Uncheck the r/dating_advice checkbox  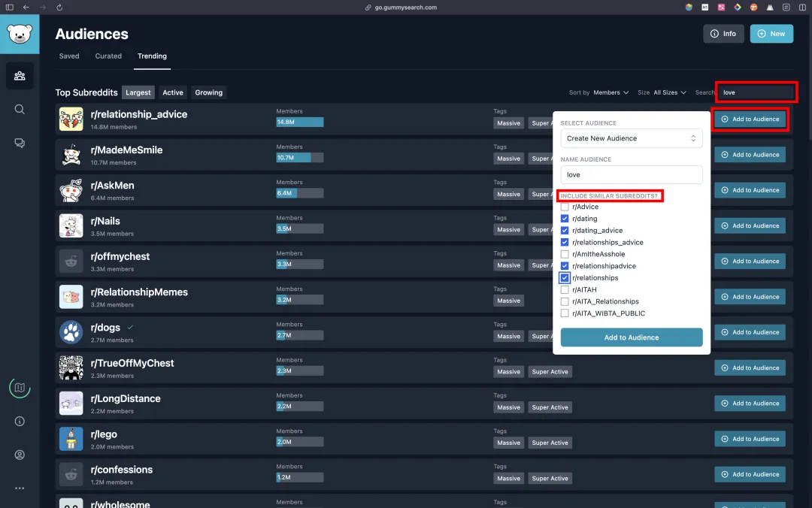565,231
